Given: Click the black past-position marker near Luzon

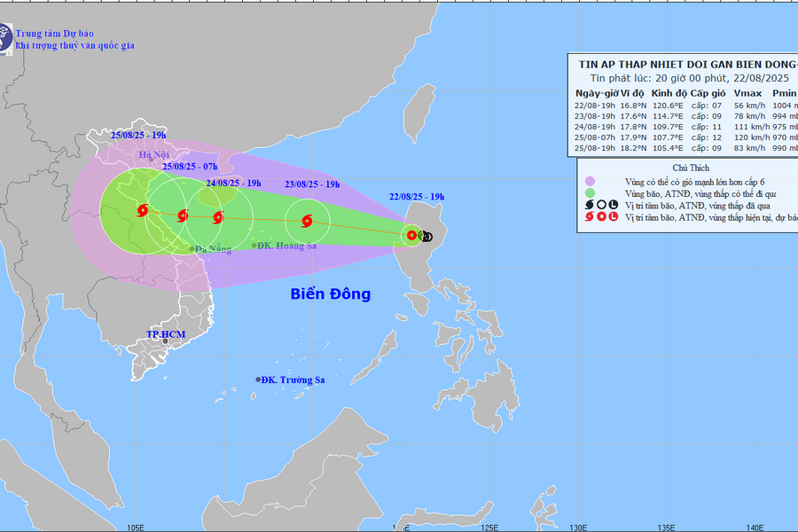Looking at the screenshot, I should tap(426, 236).
